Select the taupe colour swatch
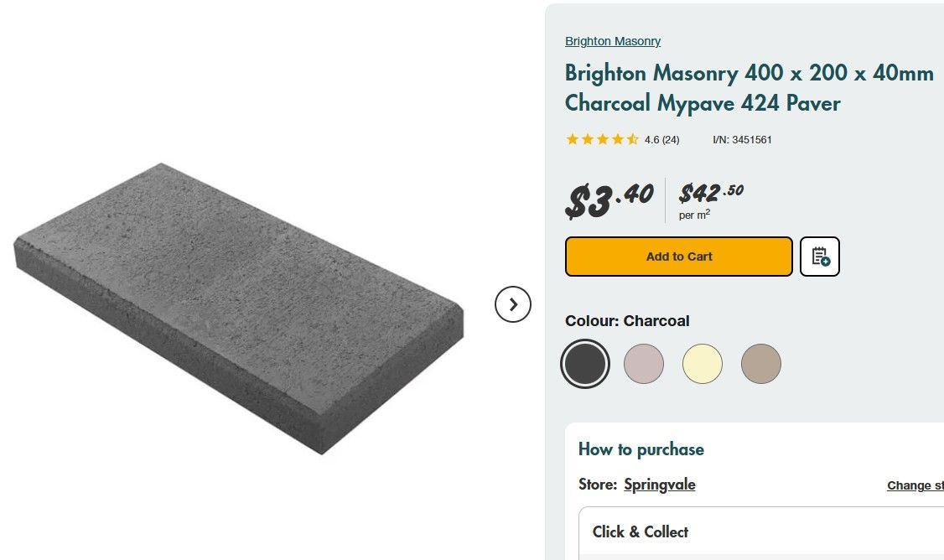 (761, 363)
